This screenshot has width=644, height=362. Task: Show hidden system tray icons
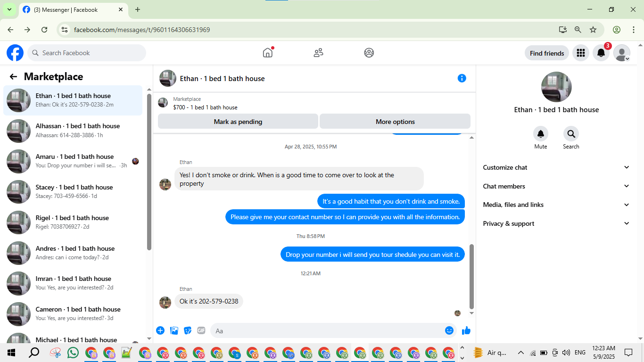(521, 353)
